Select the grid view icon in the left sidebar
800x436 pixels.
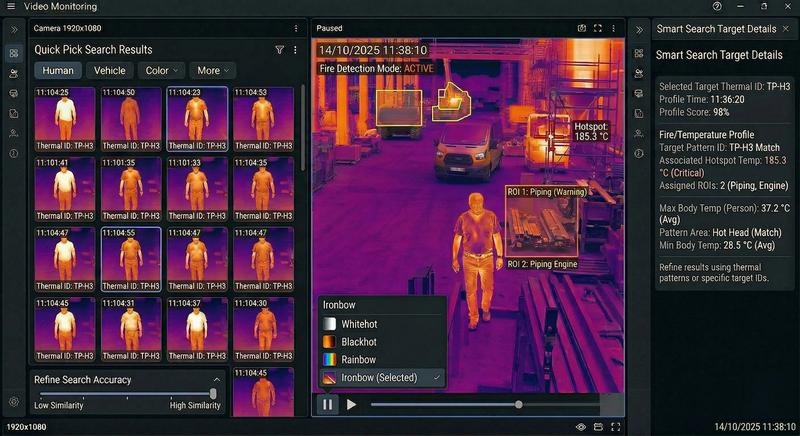pyautogui.click(x=14, y=53)
